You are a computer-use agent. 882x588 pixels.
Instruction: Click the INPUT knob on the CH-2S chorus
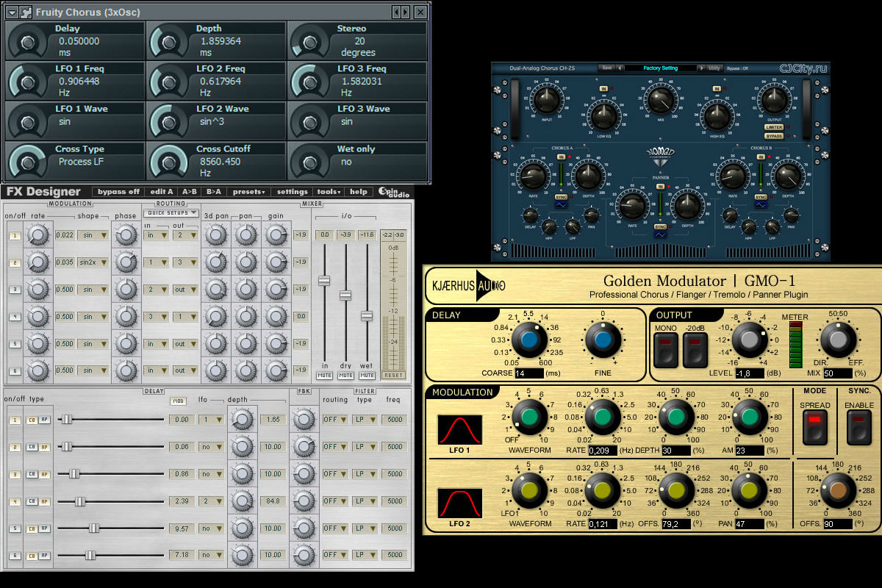[546, 99]
